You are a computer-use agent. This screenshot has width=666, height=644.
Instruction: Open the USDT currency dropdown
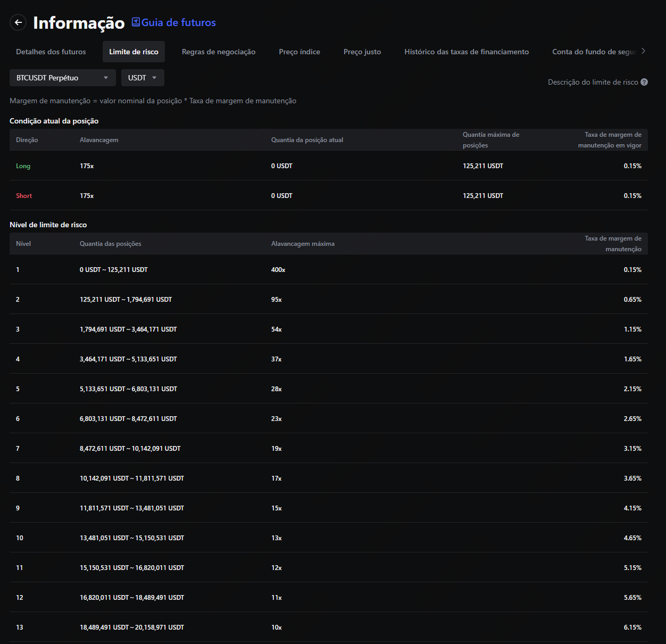[x=143, y=78]
